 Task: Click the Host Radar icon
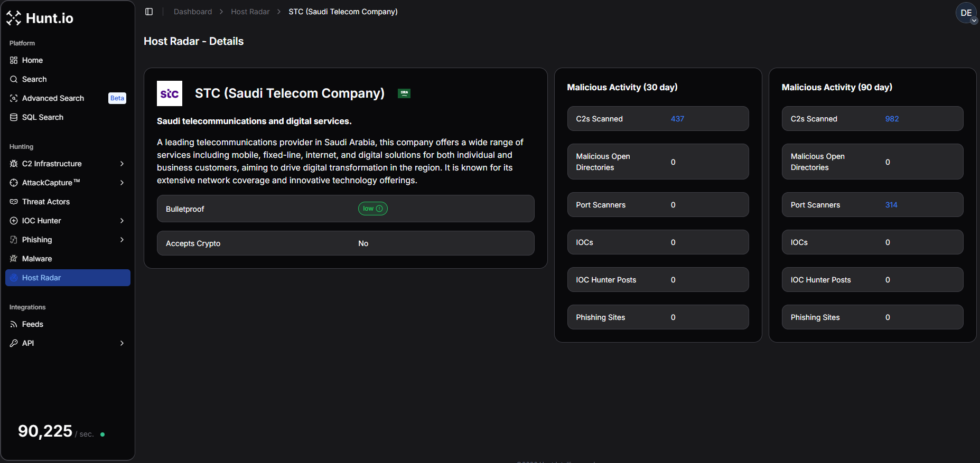click(x=14, y=278)
